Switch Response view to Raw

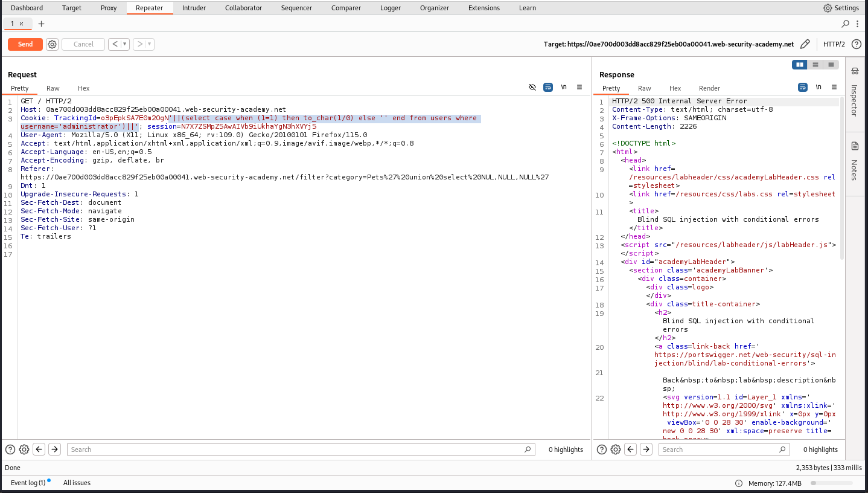pyautogui.click(x=645, y=88)
